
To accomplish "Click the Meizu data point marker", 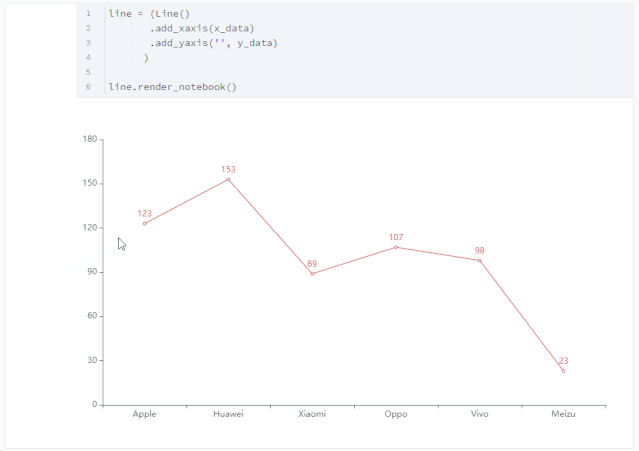I will (563, 371).
